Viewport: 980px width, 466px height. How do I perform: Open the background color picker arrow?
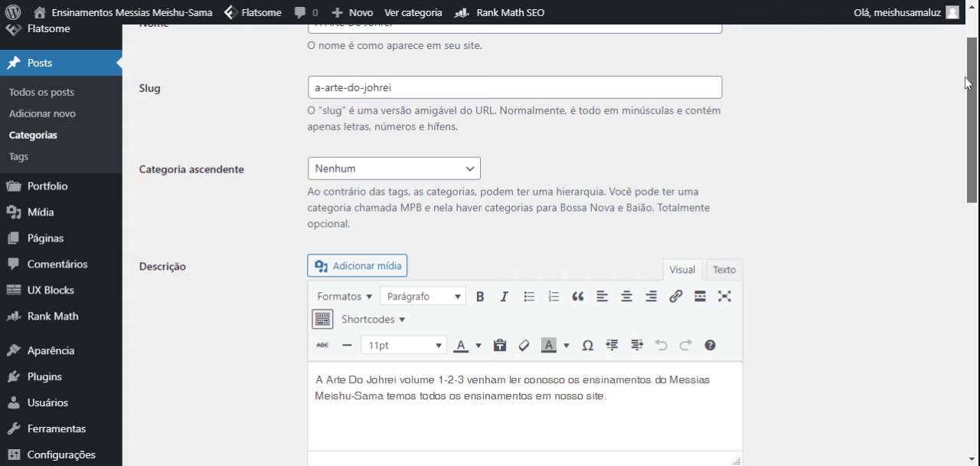click(567, 346)
